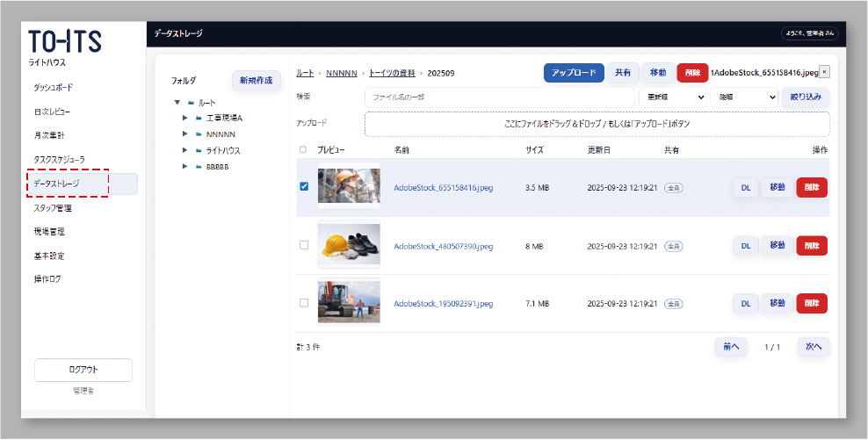Screen dimensions: 868x440
Task: Click the ライトハウス folder icon in tree
Action: coord(199,150)
